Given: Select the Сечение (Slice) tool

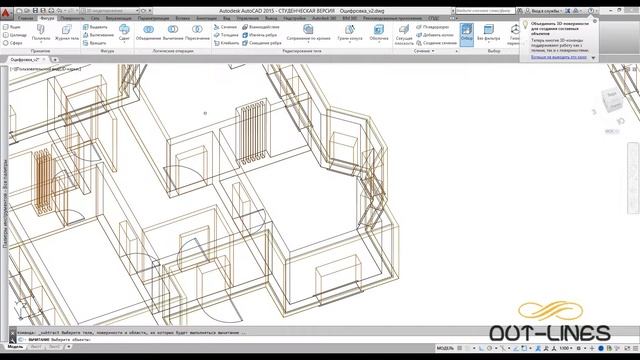Looking at the screenshot, I should 225,27.
